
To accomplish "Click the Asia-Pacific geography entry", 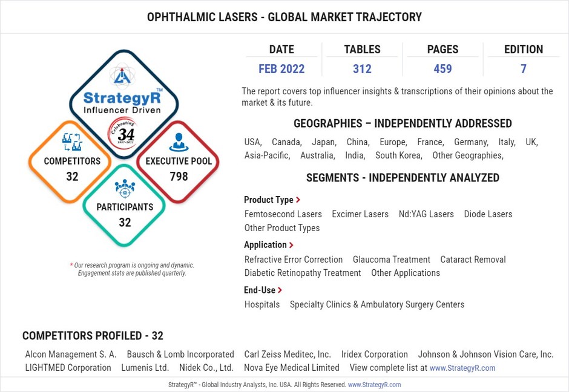I will point(267,155).
